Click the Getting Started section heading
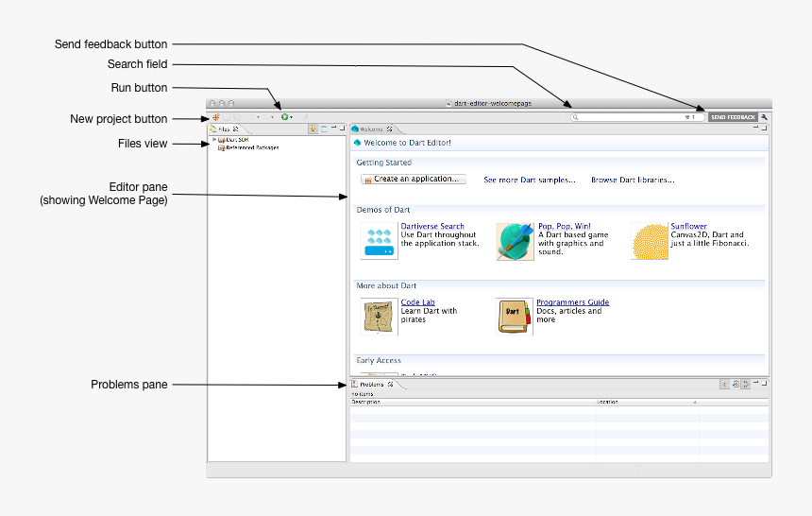This screenshot has height=516, width=812. tap(383, 163)
